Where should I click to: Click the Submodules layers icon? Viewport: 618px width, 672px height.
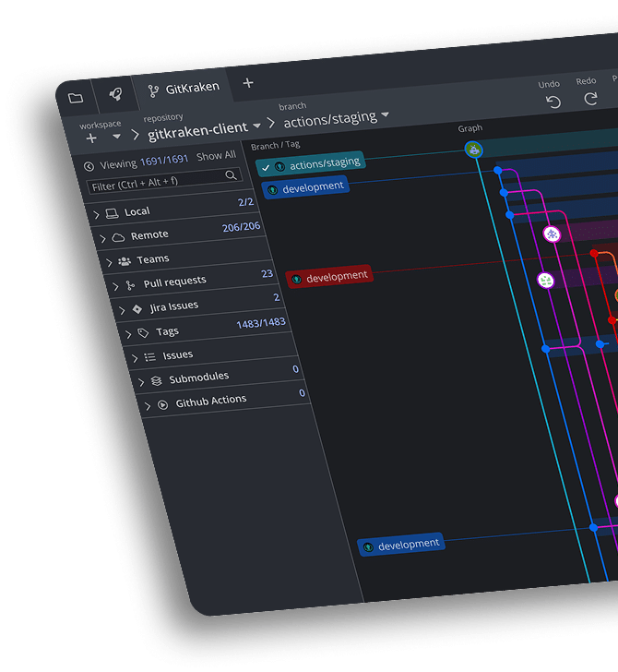pyautogui.click(x=156, y=381)
